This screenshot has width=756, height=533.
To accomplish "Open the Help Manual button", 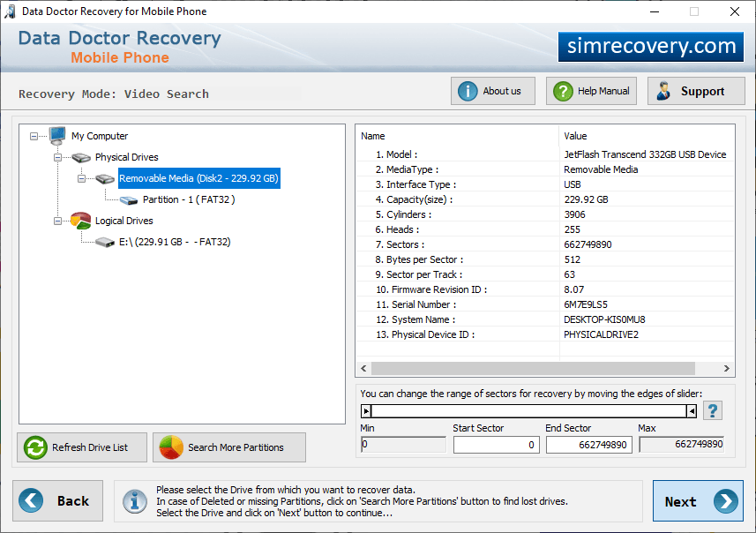I will (591, 91).
